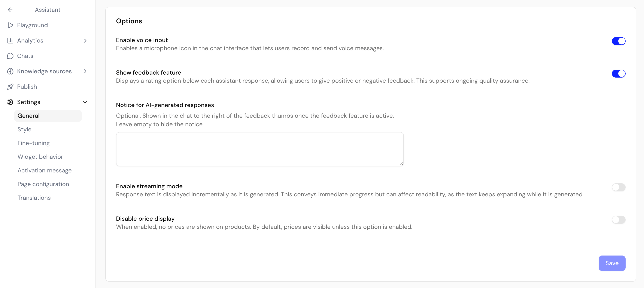Click the Publish rocket icon
This screenshot has width=644, height=288.
[x=10, y=87]
